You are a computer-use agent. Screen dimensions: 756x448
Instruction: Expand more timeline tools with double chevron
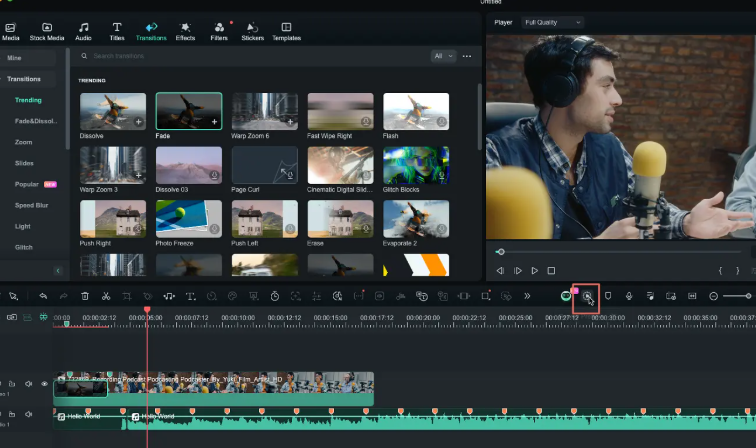(527, 296)
